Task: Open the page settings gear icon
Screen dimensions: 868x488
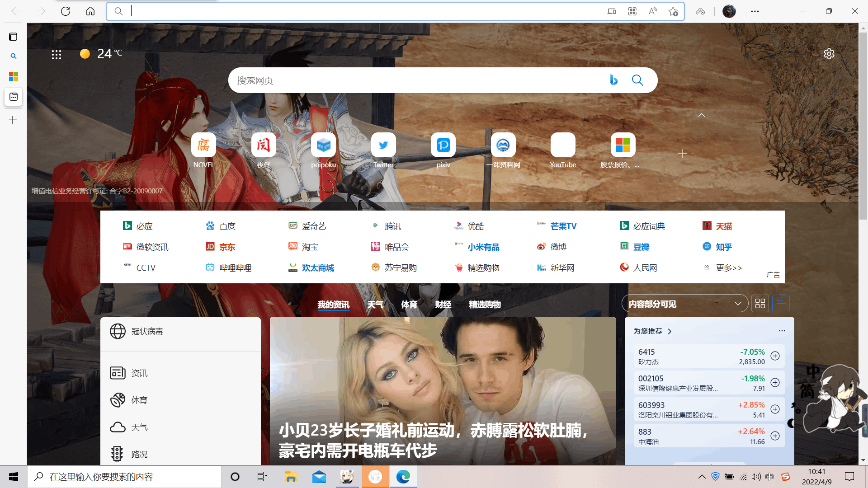Action: click(829, 54)
